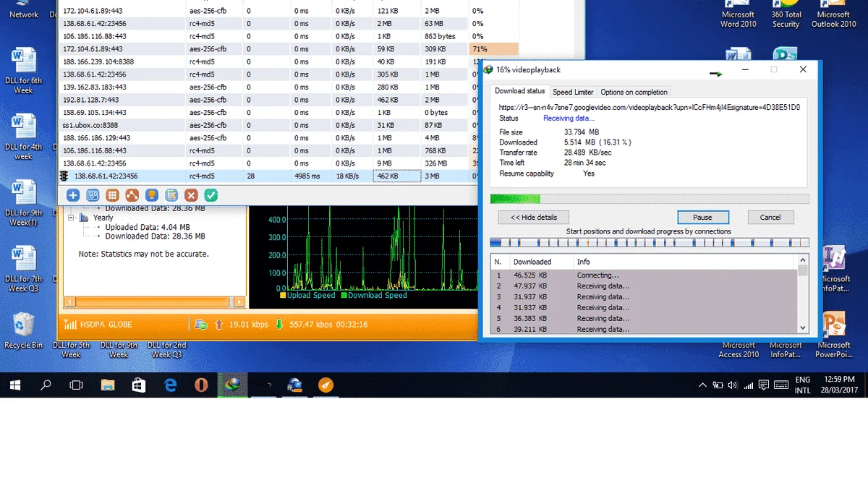868x488 pixels.
Task: Select connection 5 row with 36.383 KB
Action: click(644, 318)
